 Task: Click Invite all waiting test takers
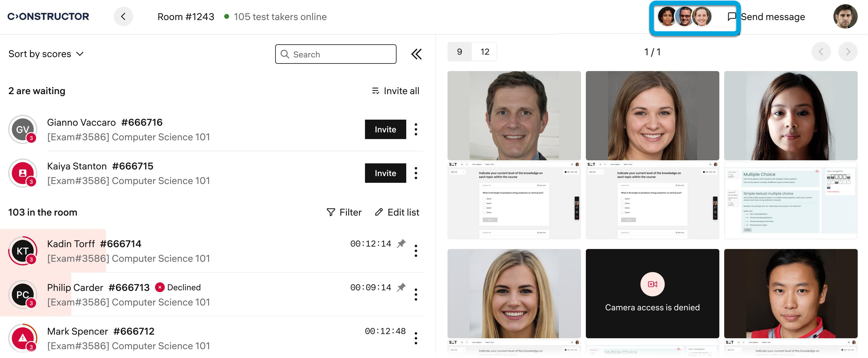tap(396, 91)
